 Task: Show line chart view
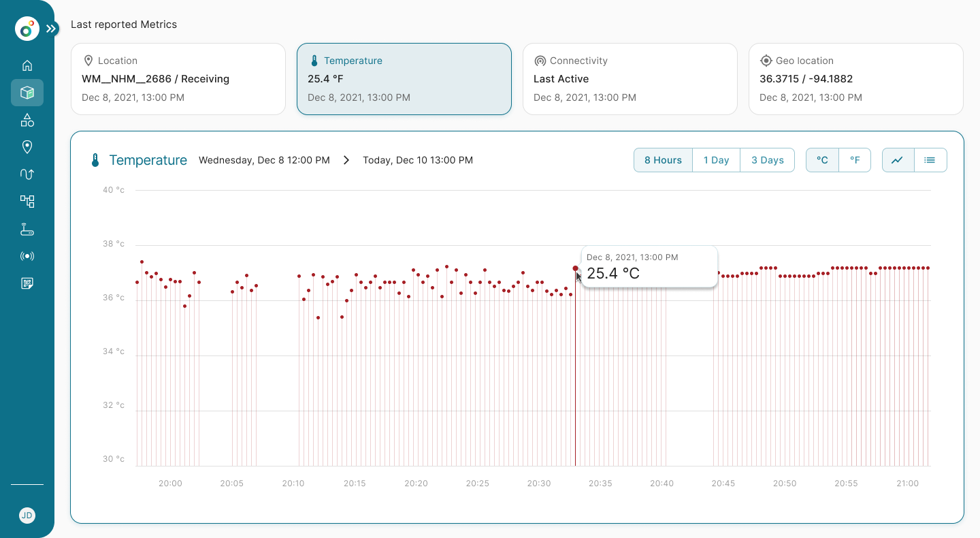pos(898,160)
